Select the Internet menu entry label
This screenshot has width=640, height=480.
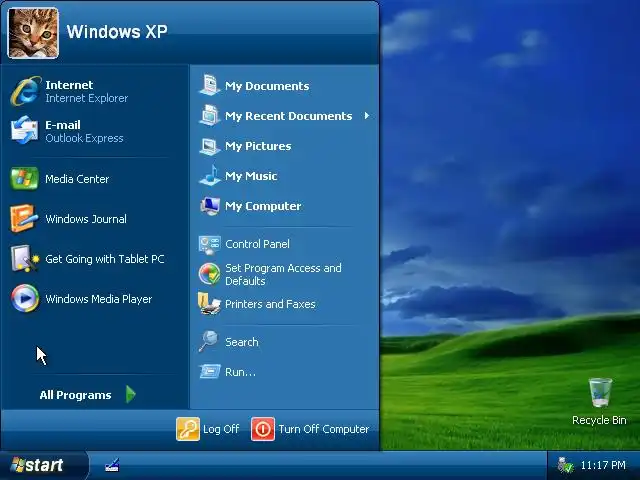point(69,85)
